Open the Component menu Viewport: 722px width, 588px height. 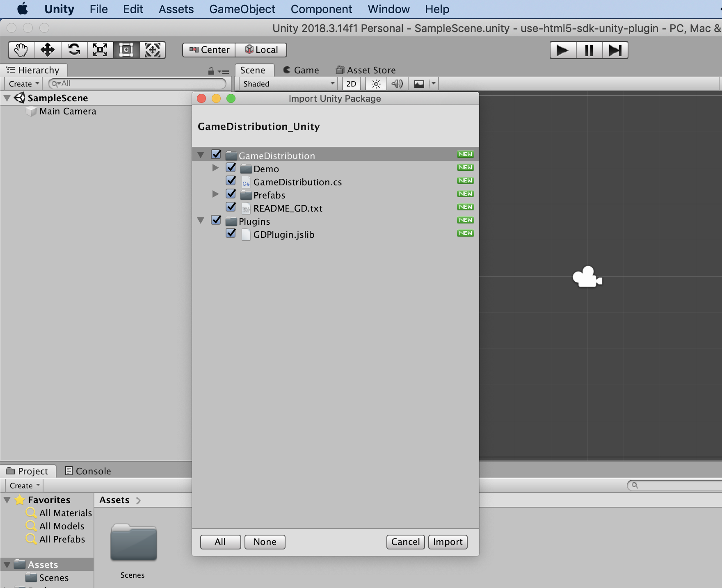tap(321, 9)
